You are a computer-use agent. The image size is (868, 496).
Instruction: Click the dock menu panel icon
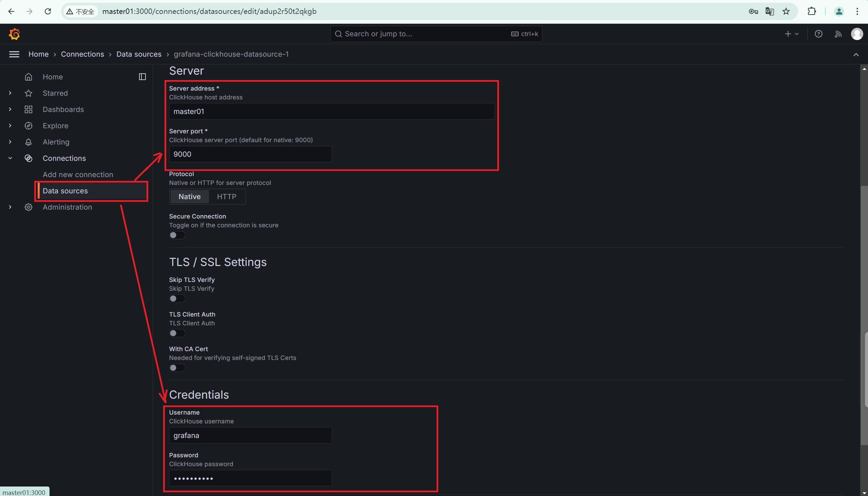[142, 77]
